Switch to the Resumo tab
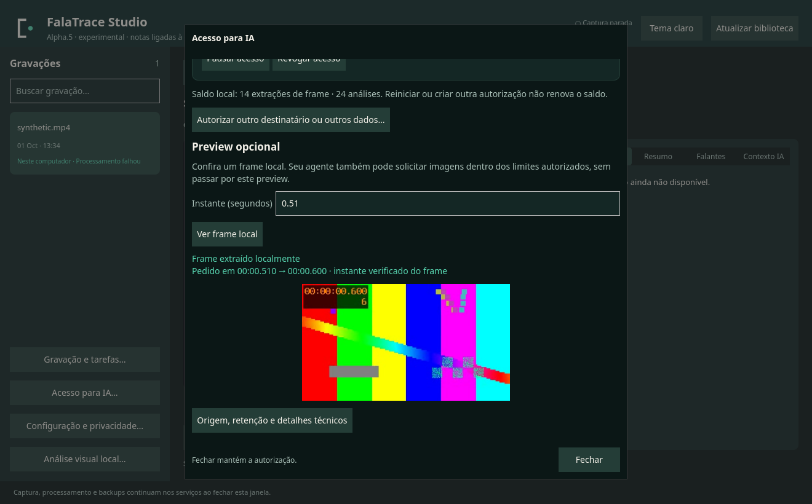Screen dimensions: 812x504 tap(658, 157)
